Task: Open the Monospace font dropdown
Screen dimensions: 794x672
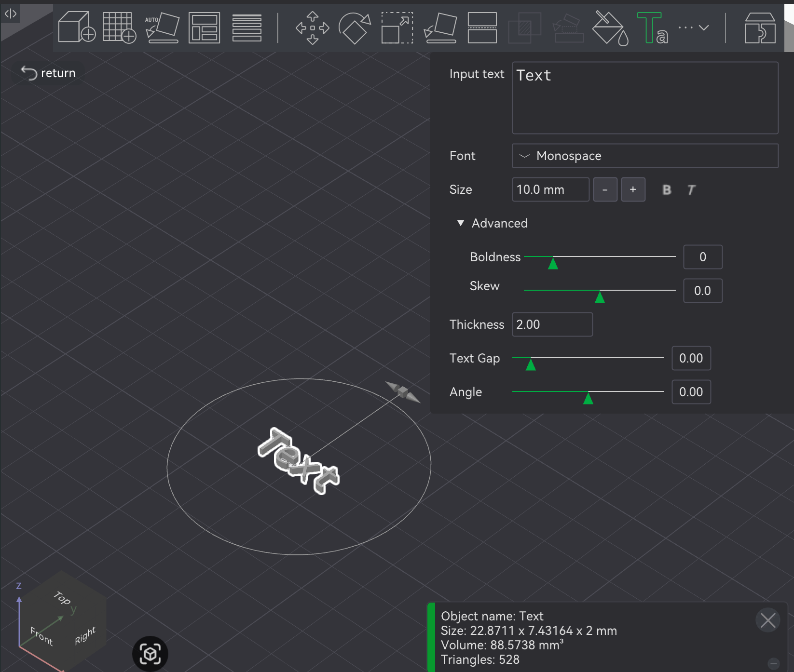Action: click(x=645, y=156)
